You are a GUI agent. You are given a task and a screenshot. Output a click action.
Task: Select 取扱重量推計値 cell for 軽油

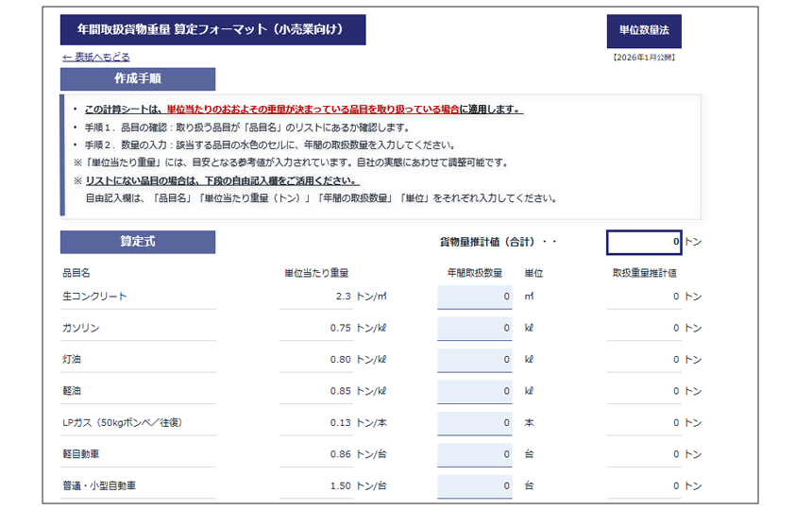(644, 391)
